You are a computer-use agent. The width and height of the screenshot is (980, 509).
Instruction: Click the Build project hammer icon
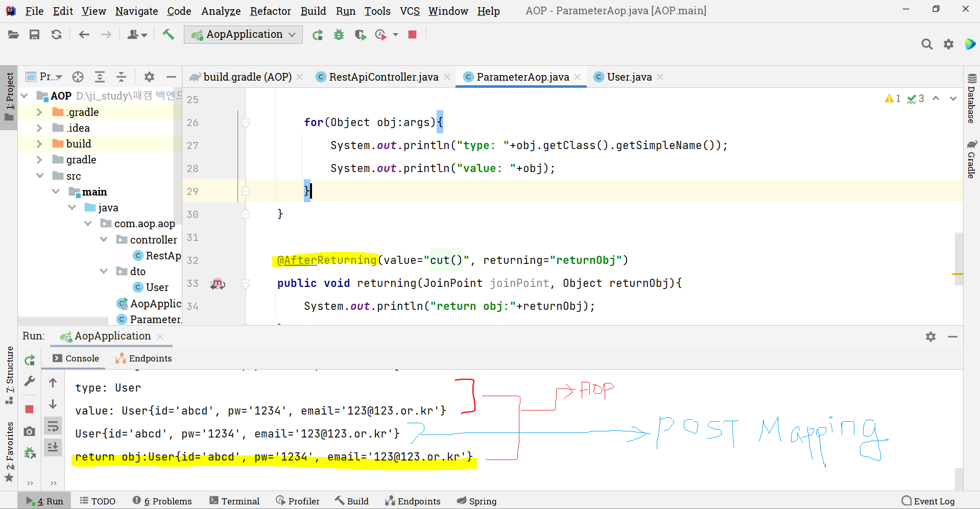[x=168, y=34]
